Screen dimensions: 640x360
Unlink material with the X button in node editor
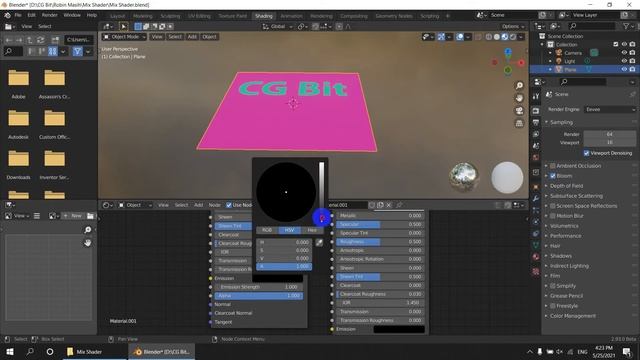pos(389,205)
